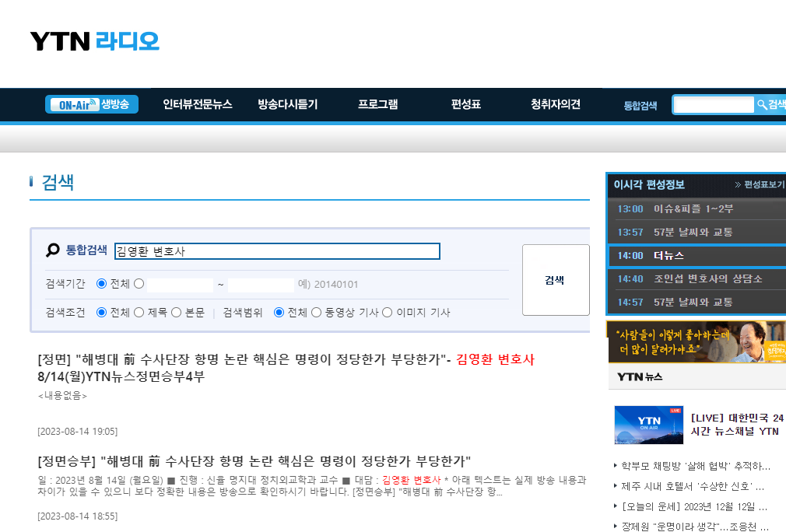This screenshot has height=532, width=786.
Task: Click the YTN 라디오 logo
Action: (x=94, y=41)
